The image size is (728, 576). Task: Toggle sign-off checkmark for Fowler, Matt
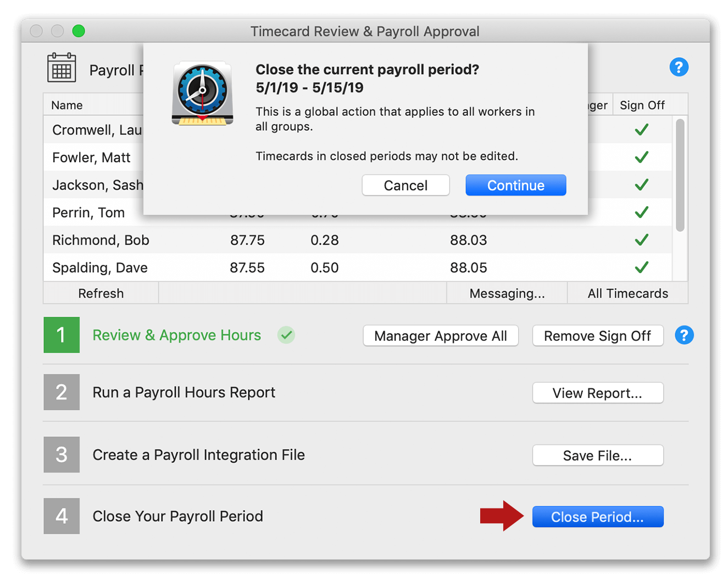pyautogui.click(x=641, y=157)
